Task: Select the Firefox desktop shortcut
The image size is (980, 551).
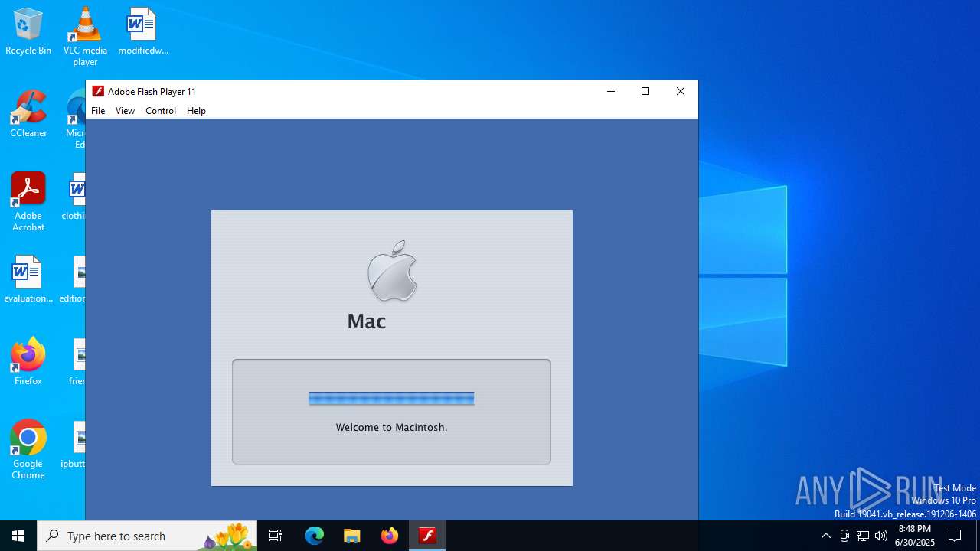Action: coord(28,361)
